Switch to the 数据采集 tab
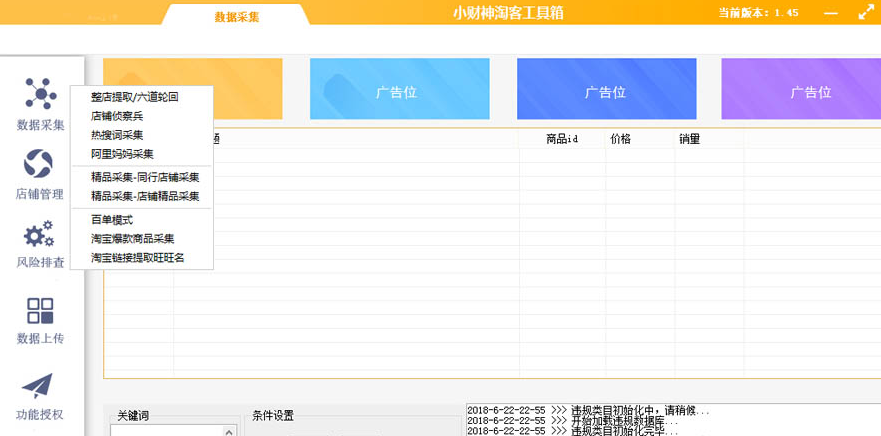Image resolution: width=881 pixels, height=436 pixels. click(x=237, y=17)
